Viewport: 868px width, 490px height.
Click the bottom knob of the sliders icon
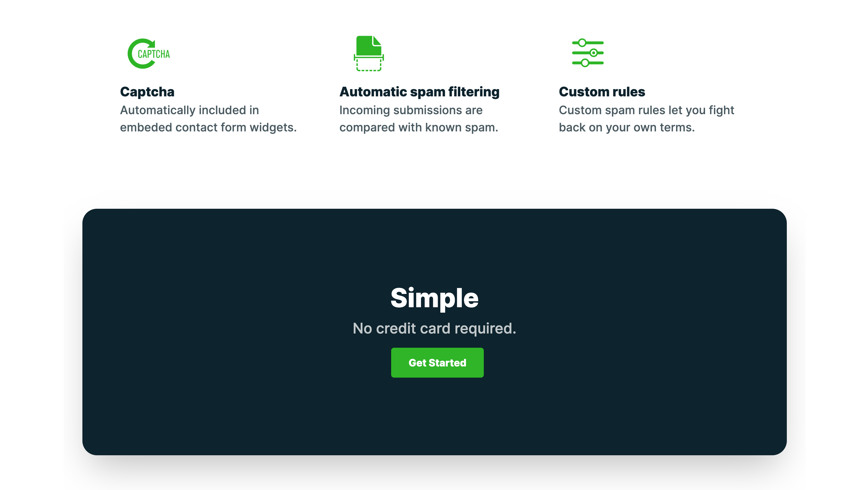coord(585,63)
